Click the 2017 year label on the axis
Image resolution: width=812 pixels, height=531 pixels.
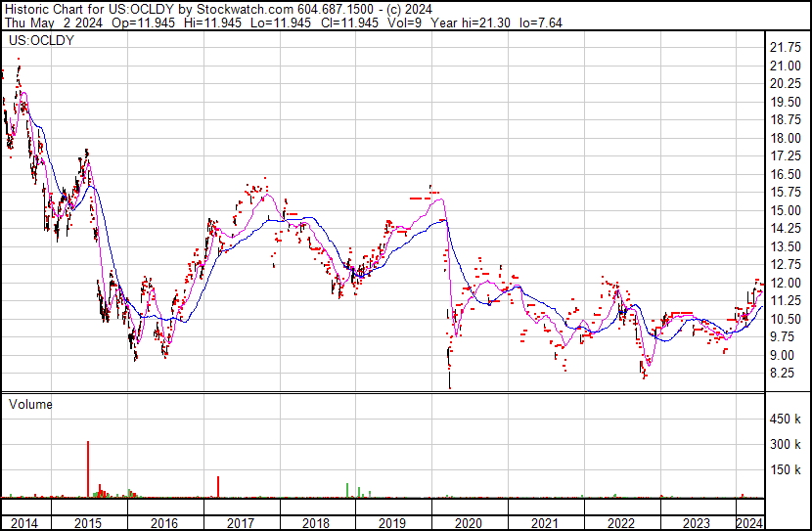tap(241, 523)
